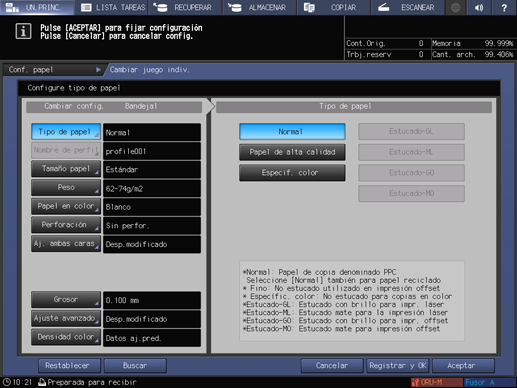Click the Sin perfor. value
The width and height of the screenshot is (517, 388).
click(152, 226)
